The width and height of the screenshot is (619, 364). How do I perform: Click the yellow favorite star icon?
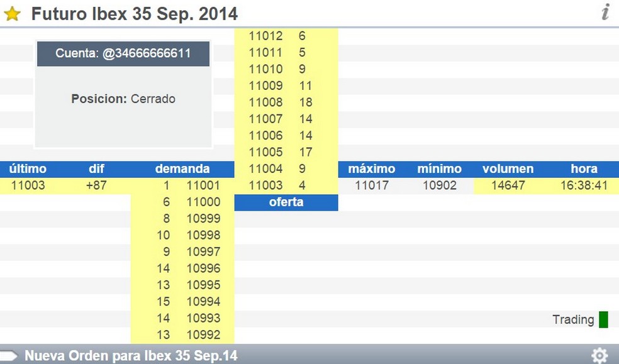12,14
